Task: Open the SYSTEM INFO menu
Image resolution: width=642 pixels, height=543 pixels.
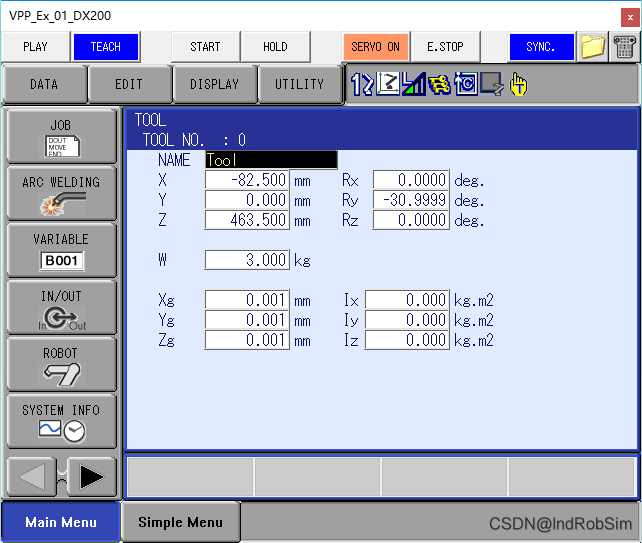Action: tap(62, 421)
